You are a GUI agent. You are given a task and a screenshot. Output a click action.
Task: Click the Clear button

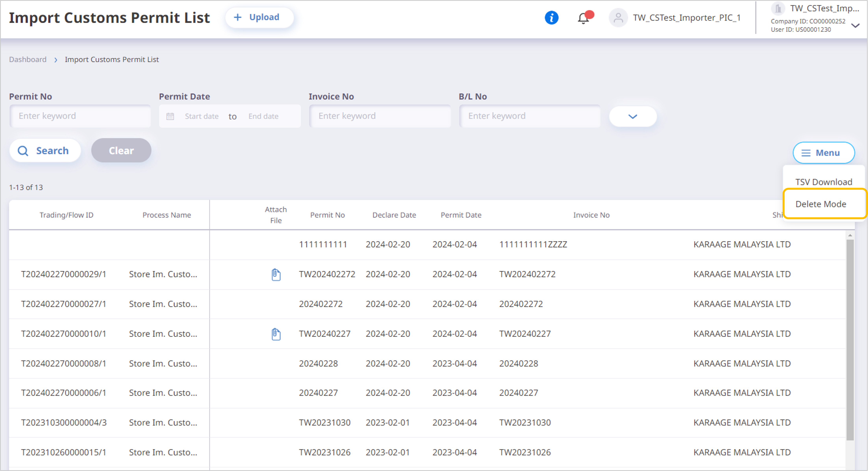[x=121, y=151]
